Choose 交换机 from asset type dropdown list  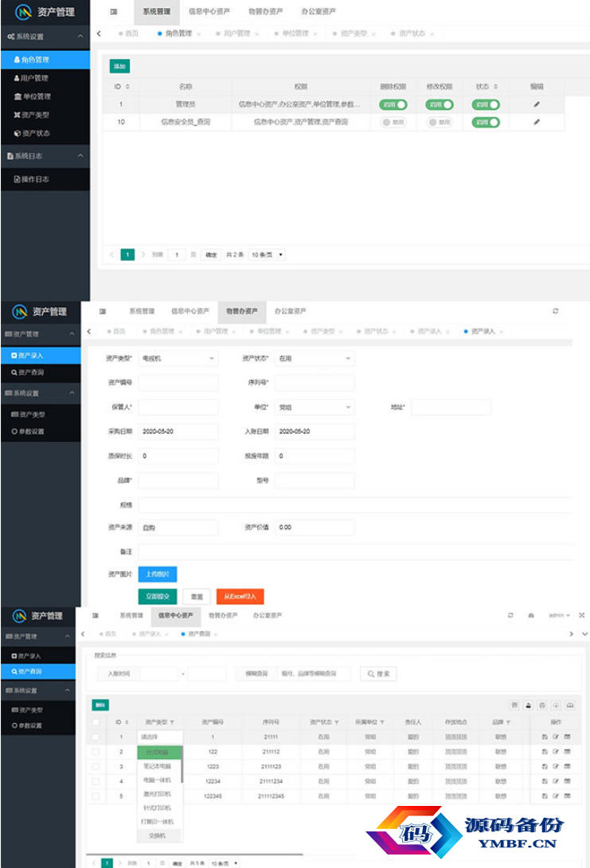[x=159, y=836]
